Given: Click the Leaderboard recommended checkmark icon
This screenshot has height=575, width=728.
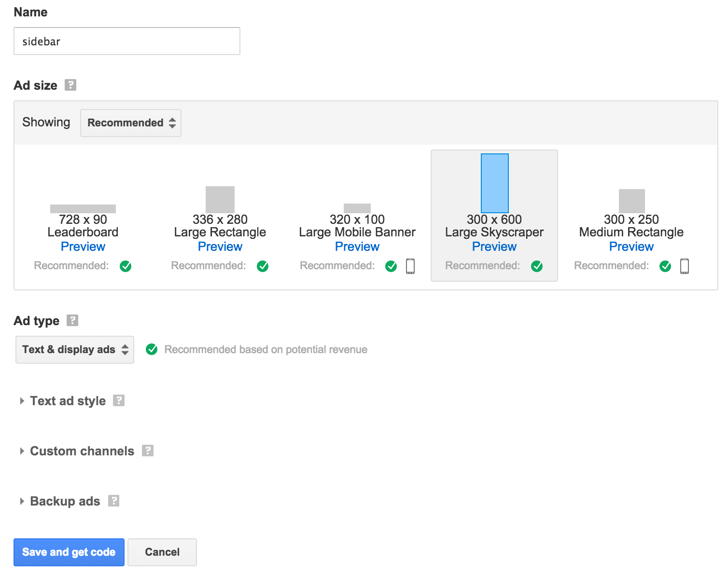Looking at the screenshot, I should tap(126, 266).
